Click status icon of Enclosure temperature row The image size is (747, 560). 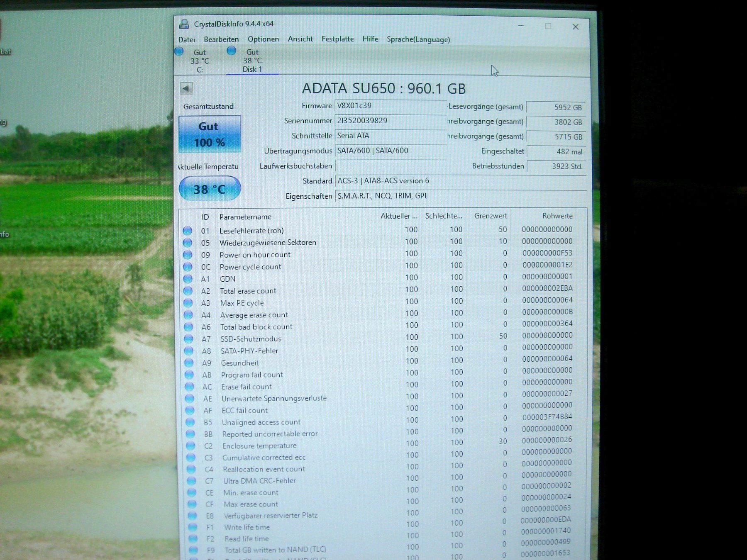190,446
